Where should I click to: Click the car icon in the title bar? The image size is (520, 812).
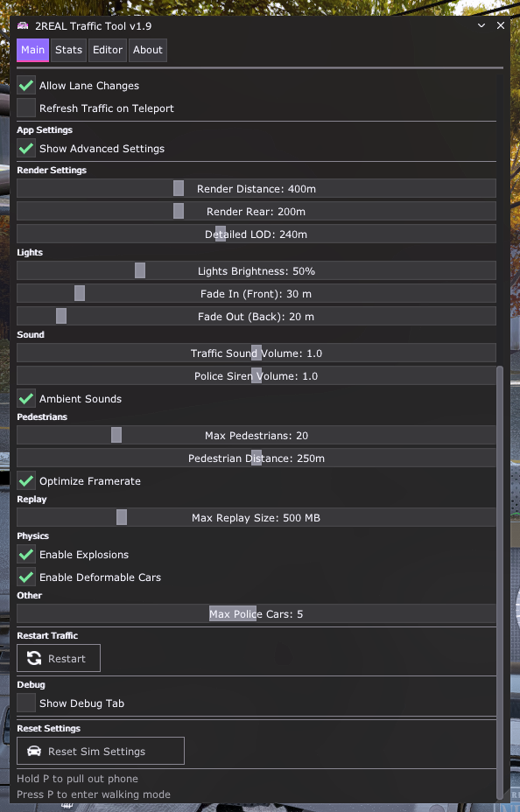click(25, 25)
